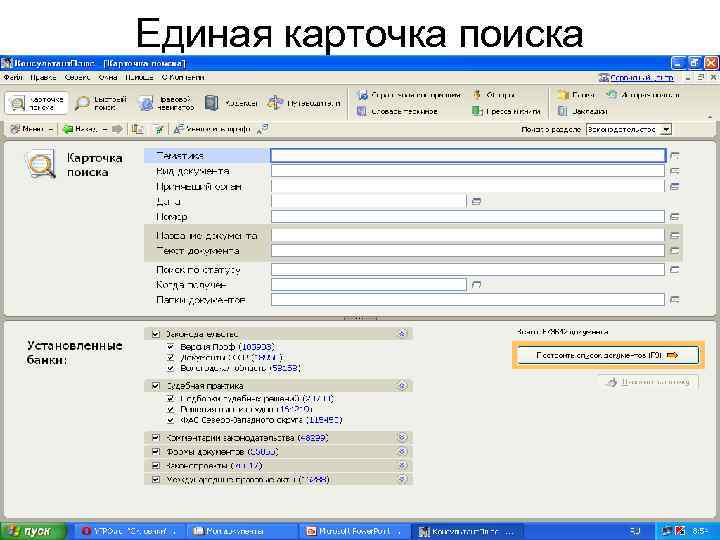Click the Очистить карточку button
Viewport: 720px width, 540px height.
point(648,382)
